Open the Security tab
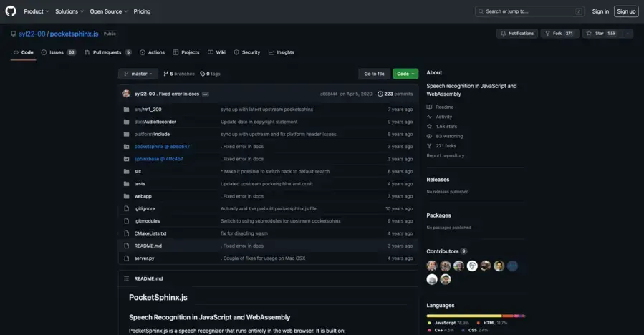 coord(247,52)
